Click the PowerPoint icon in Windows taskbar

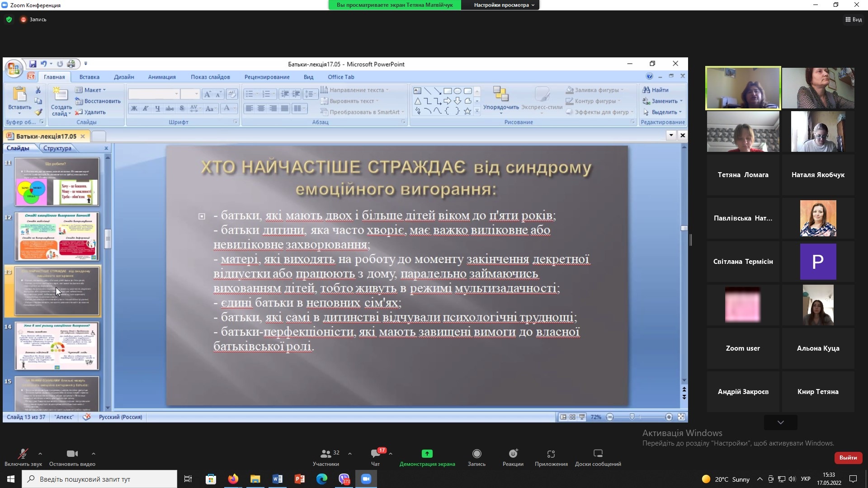click(299, 479)
